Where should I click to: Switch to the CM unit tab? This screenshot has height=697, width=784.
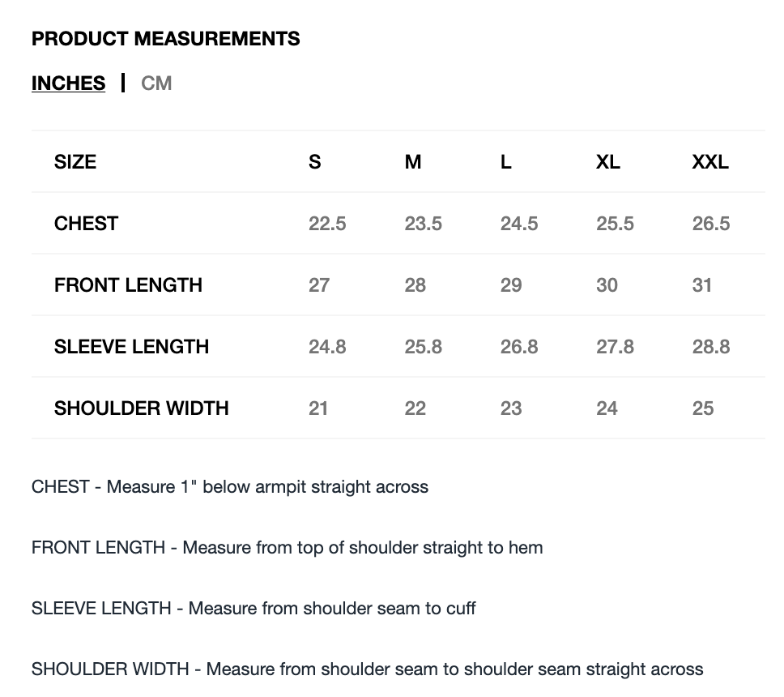pos(156,83)
